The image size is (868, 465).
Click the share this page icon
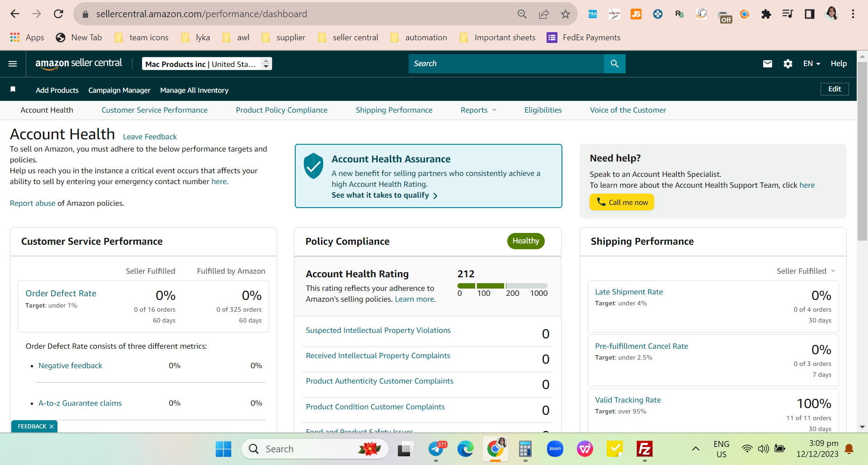tap(544, 14)
